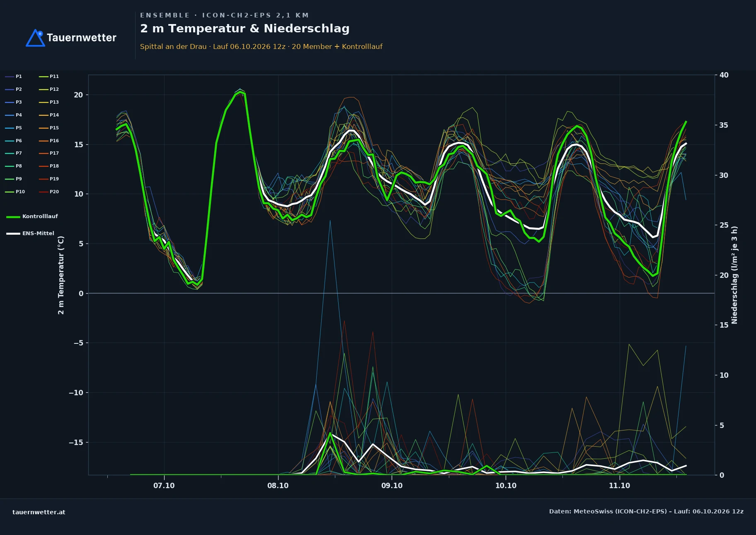
Task: Click the P13 legend entry
Action: [49, 102]
